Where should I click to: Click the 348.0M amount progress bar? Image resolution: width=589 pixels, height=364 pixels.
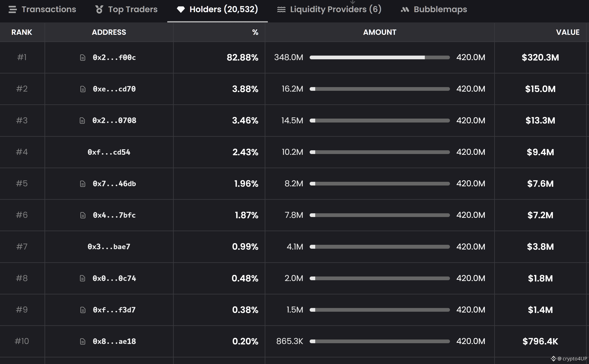click(x=379, y=57)
